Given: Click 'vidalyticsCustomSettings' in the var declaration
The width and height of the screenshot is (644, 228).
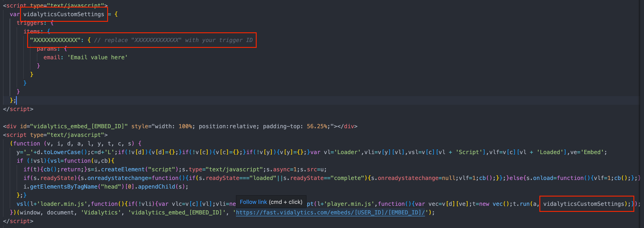Looking at the screenshot, I should 63,14.
